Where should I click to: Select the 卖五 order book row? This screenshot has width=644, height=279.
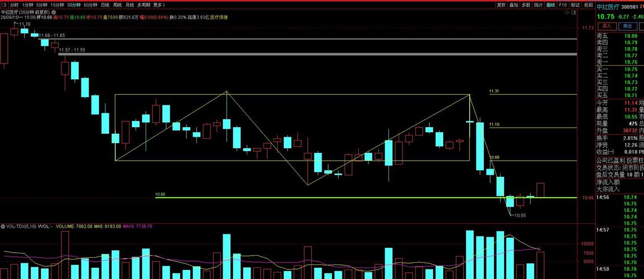pyautogui.click(x=620, y=36)
